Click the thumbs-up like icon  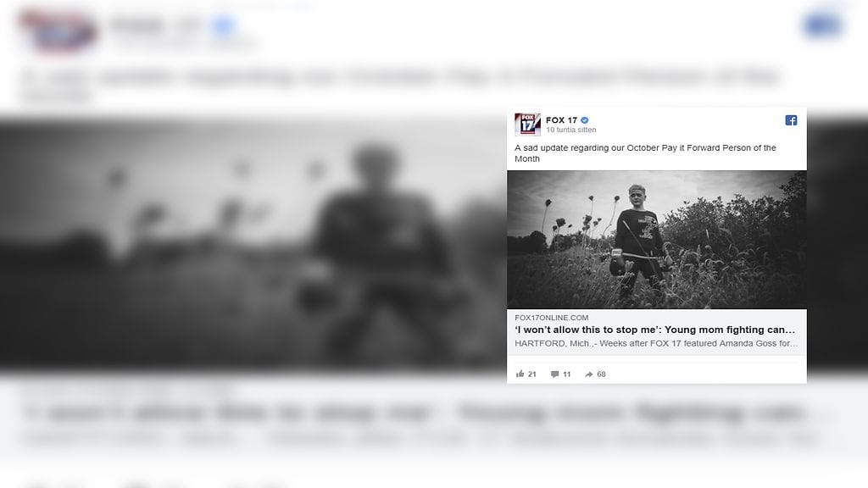pyautogui.click(x=520, y=374)
